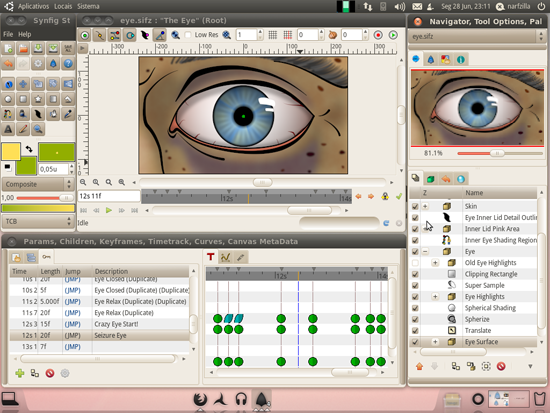Open the Aplicativos menu

[34, 6]
